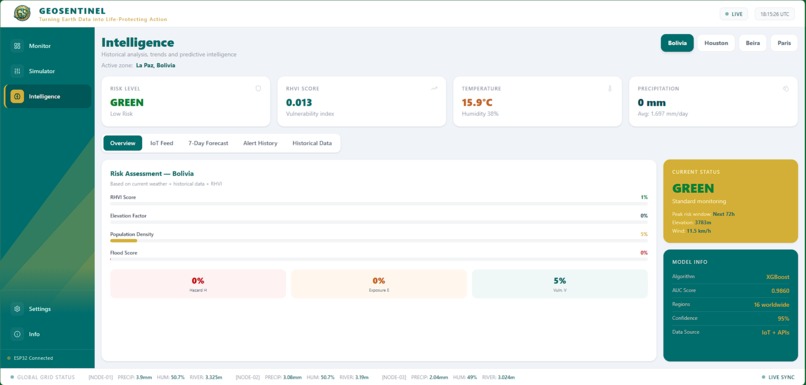Click the ESP32 Connected status dot
Image resolution: width=806 pixels, height=385 pixels.
pos(9,358)
